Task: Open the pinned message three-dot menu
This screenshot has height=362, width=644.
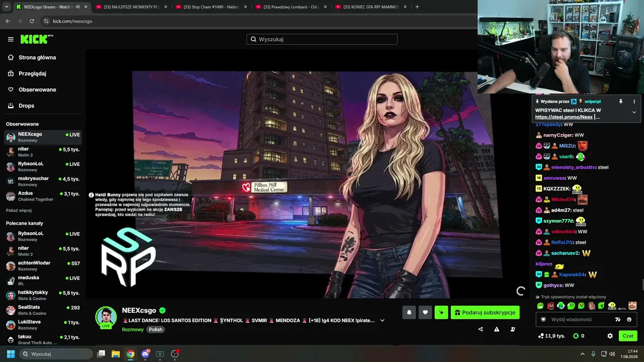Action: [634, 102]
